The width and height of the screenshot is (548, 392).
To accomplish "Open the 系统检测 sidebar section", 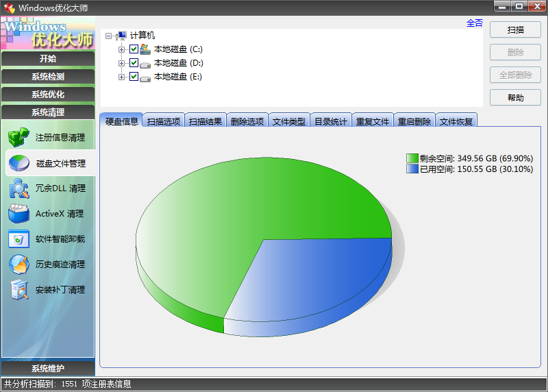I will point(48,76).
